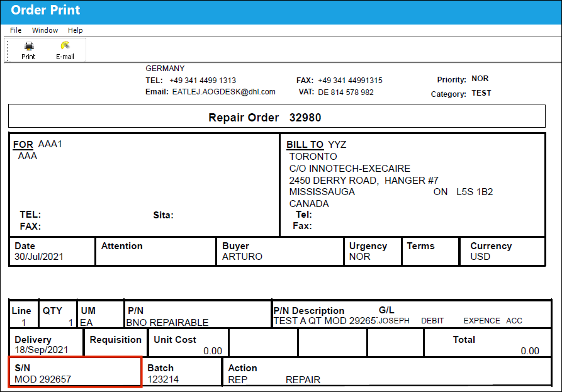Click the city name TORONTO
Viewport: 562px width, 392px height.
(313, 157)
